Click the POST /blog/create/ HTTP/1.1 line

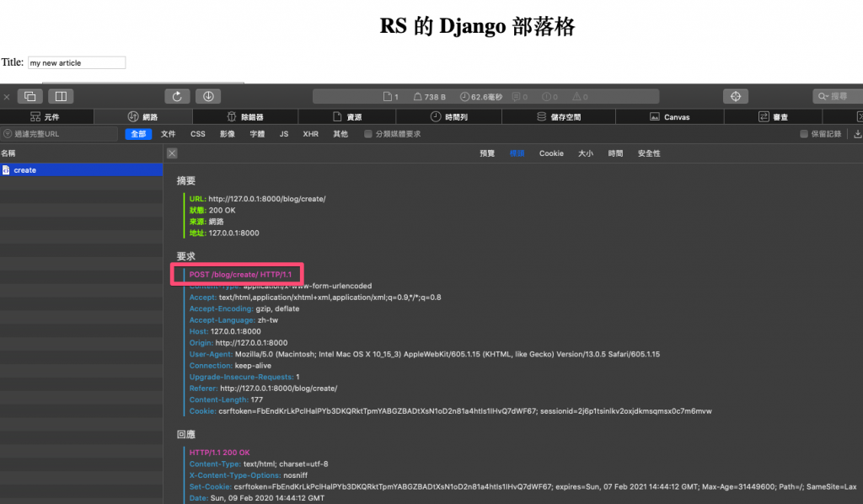240,274
